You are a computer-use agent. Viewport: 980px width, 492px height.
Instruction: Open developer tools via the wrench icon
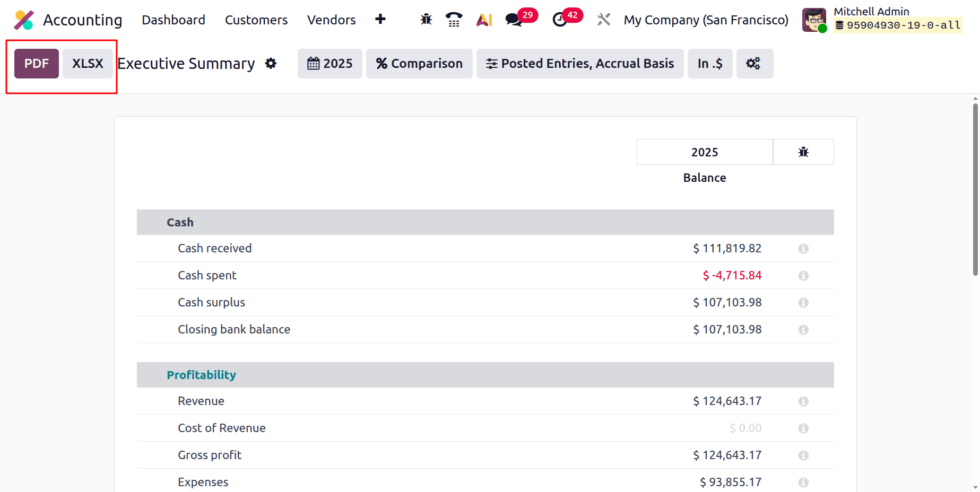tap(603, 20)
